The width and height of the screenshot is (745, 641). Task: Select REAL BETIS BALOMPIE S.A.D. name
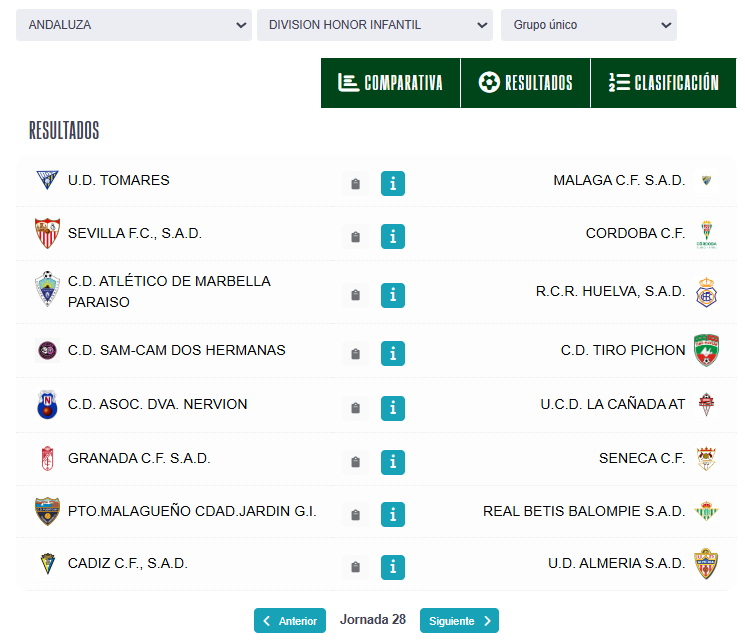coord(584,511)
